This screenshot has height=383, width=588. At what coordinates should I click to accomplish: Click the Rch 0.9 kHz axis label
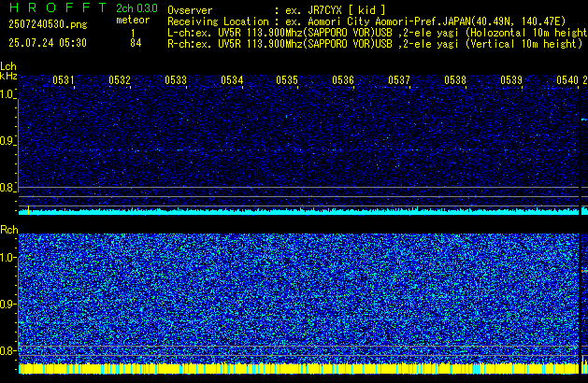(7, 304)
